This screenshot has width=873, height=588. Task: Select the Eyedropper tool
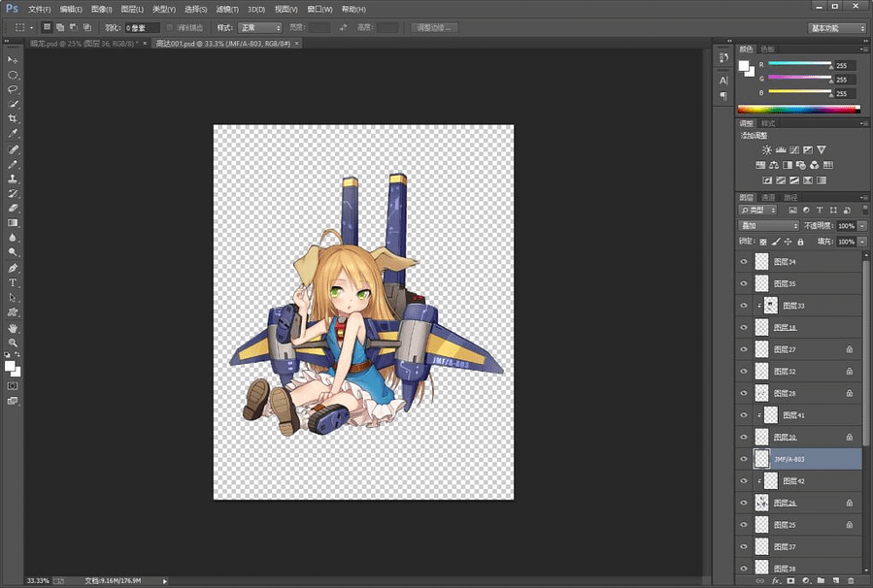(x=13, y=134)
